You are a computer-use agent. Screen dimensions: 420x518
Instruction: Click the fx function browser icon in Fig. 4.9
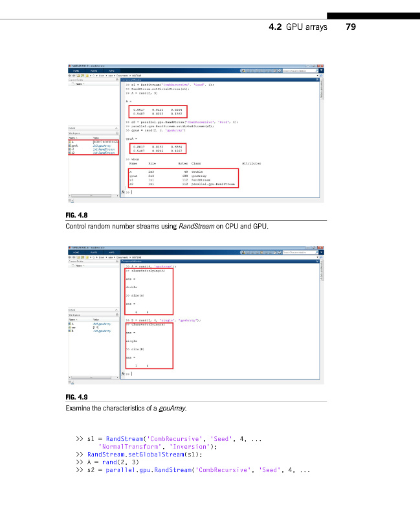(124, 374)
